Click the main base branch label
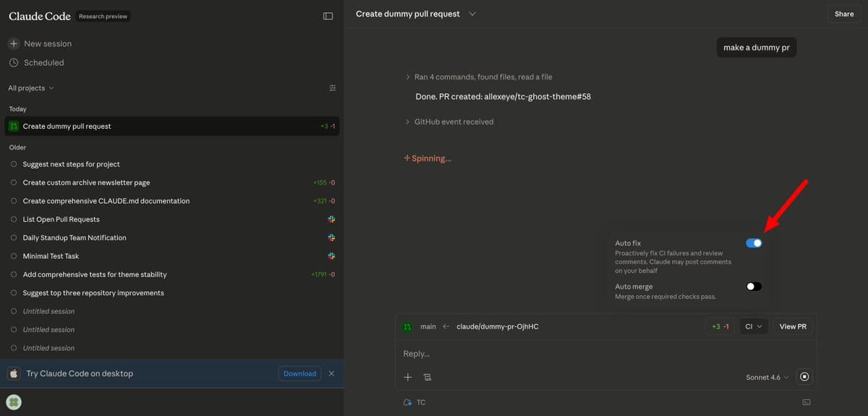 point(428,326)
